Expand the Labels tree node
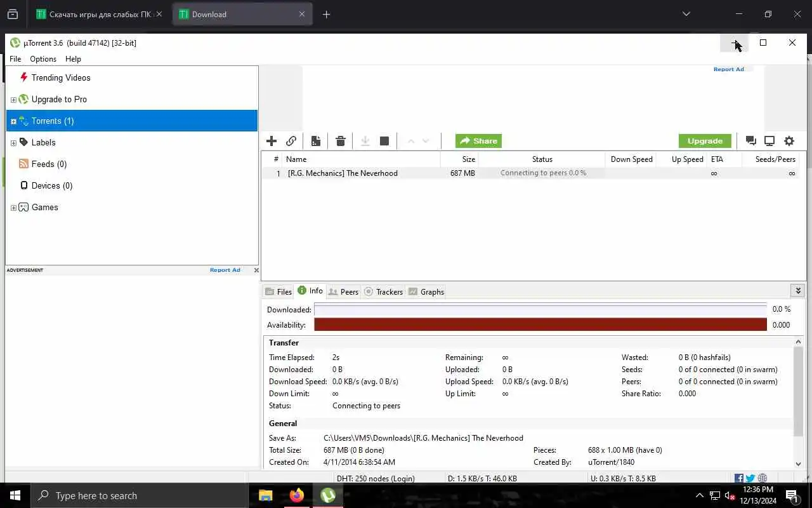The width and height of the screenshot is (812, 508). [13, 143]
